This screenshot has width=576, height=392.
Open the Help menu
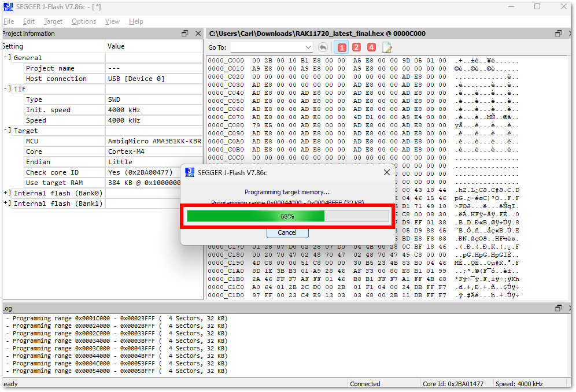tap(136, 21)
